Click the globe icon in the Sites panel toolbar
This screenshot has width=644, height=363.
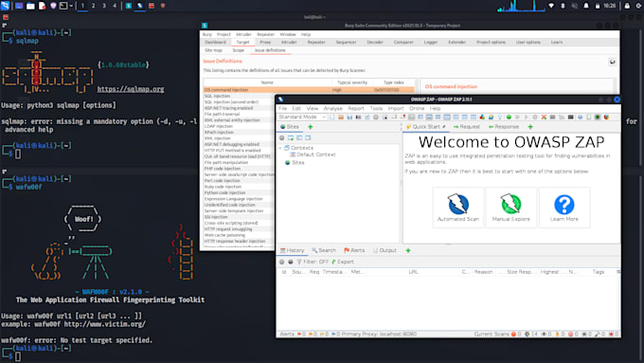coord(282,138)
